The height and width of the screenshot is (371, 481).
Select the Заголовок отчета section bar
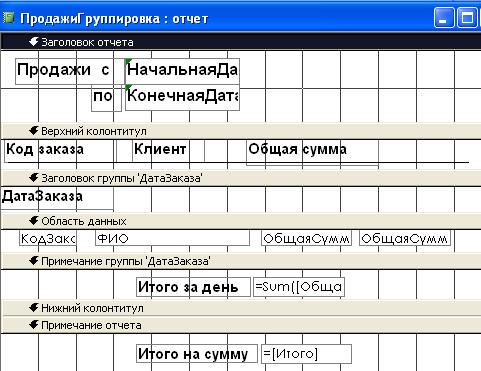240,42
